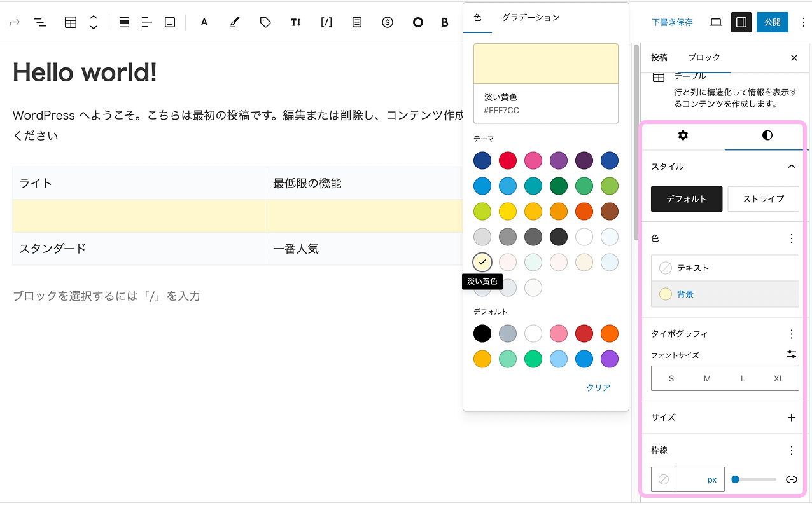Screen dimensions: 812x508
Task: Add a サイズ option with the plus icon
Action: click(792, 418)
